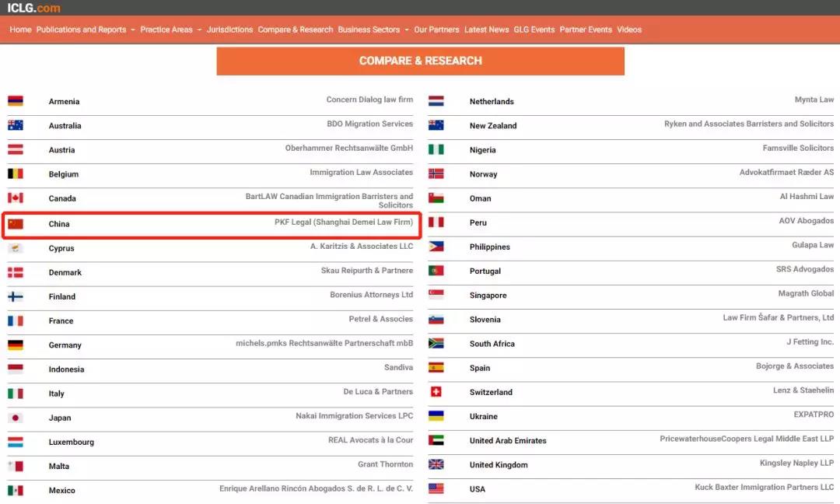Screen dimensions: 840x504
Task: Open the Latest News menu item
Action: point(486,30)
